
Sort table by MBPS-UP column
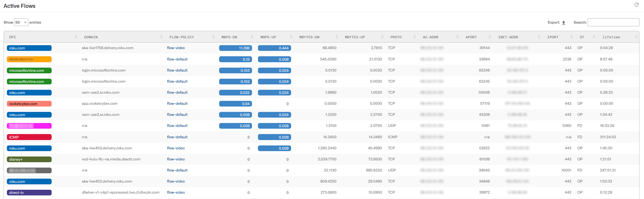pos(275,37)
